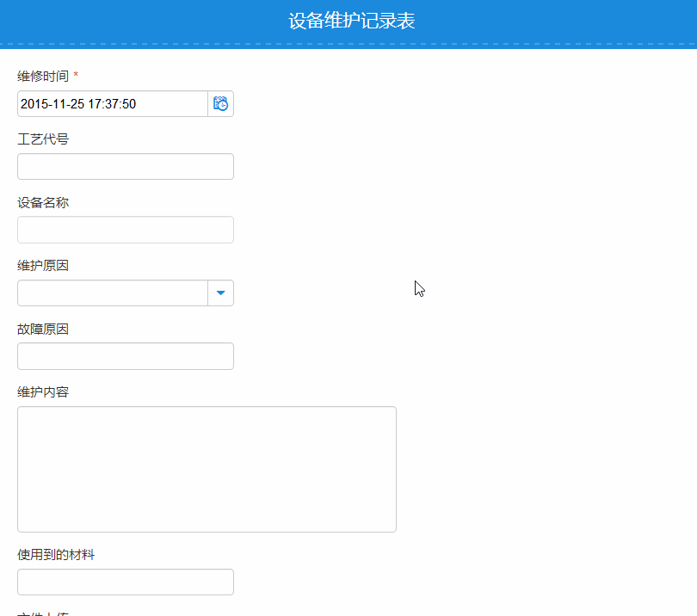Click the 维护原因 combo box area
This screenshot has width=697, height=616.
click(x=112, y=293)
